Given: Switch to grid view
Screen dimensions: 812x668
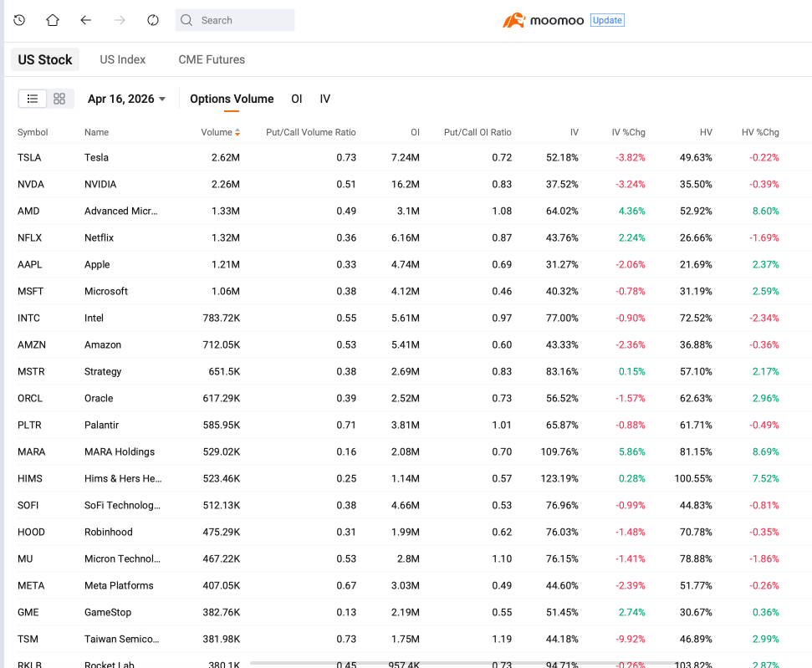Looking at the screenshot, I should pos(59,99).
